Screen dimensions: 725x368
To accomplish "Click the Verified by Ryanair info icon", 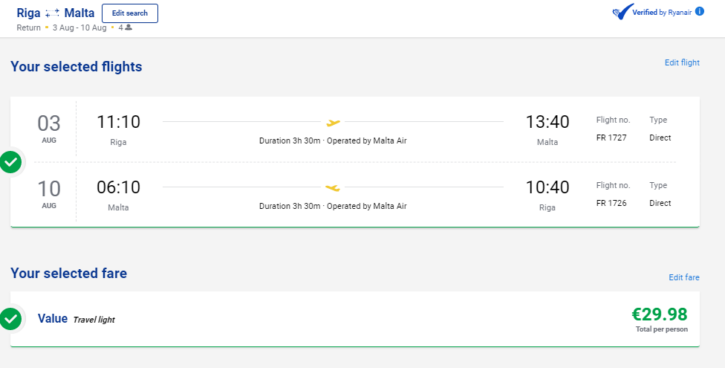I will point(700,12).
